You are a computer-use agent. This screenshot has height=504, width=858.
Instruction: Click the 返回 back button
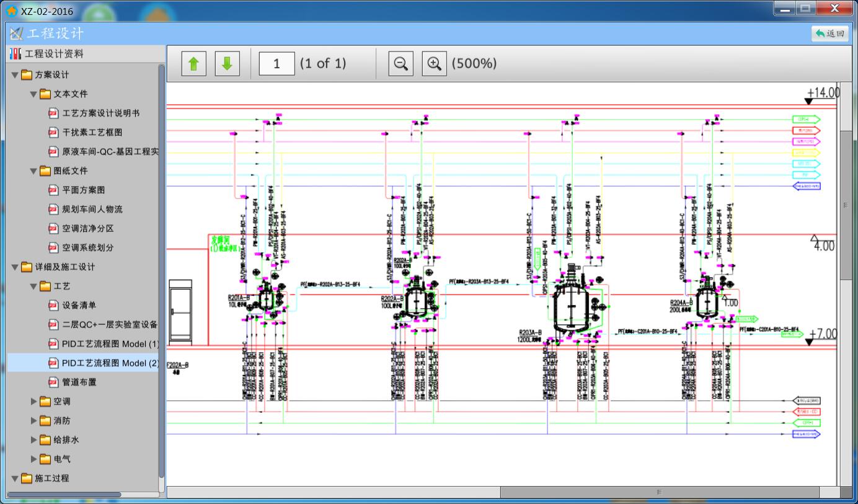[x=830, y=33]
